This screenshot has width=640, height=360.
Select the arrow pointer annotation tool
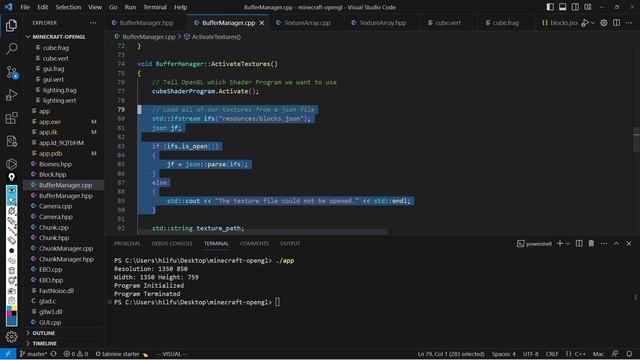click(11, 200)
